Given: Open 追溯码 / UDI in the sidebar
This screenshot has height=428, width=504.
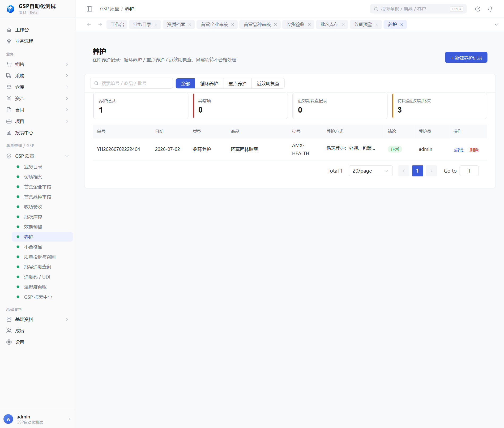Looking at the screenshot, I should [42, 277].
